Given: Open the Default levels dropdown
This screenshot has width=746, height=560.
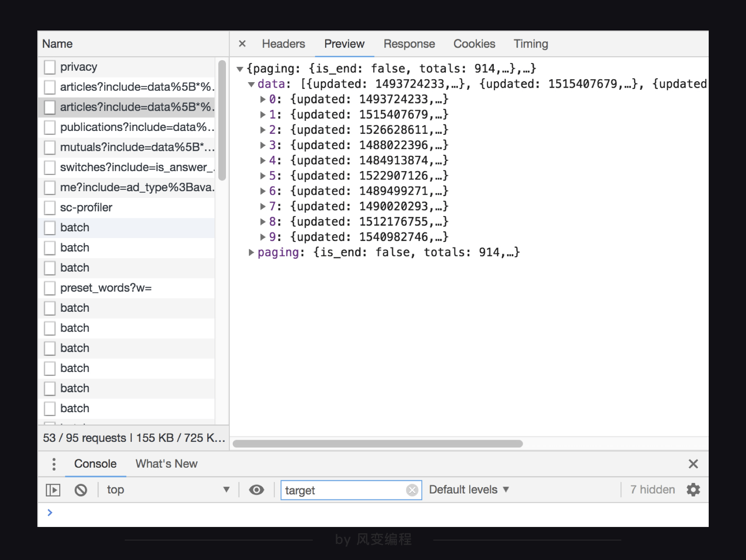Looking at the screenshot, I should click(x=469, y=490).
